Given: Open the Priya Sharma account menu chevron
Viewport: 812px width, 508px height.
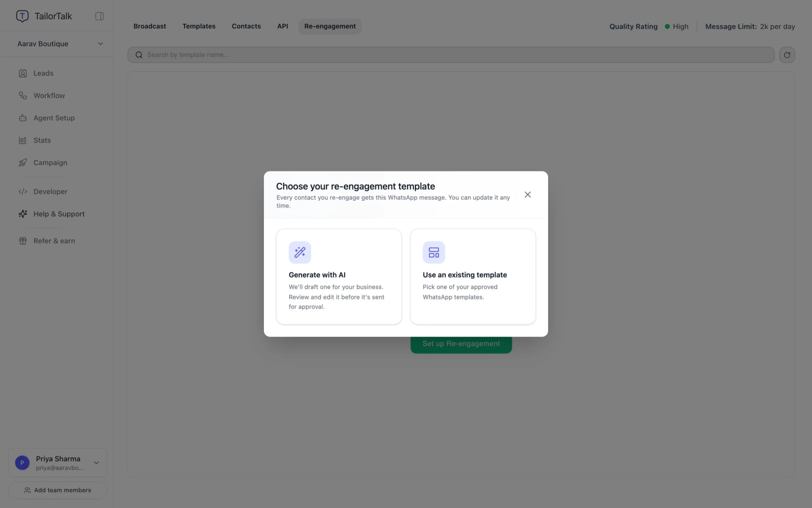Looking at the screenshot, I should (96, 463).
